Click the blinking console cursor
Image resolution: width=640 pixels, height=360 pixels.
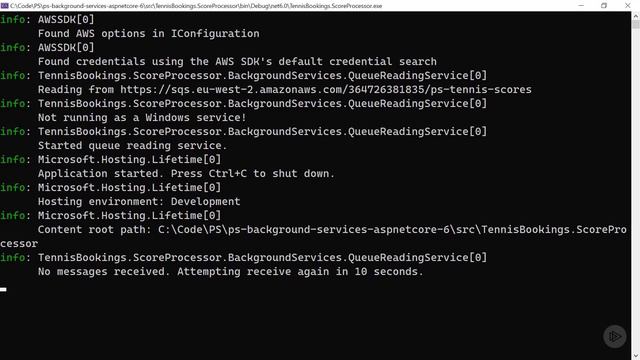click(3, 289)
